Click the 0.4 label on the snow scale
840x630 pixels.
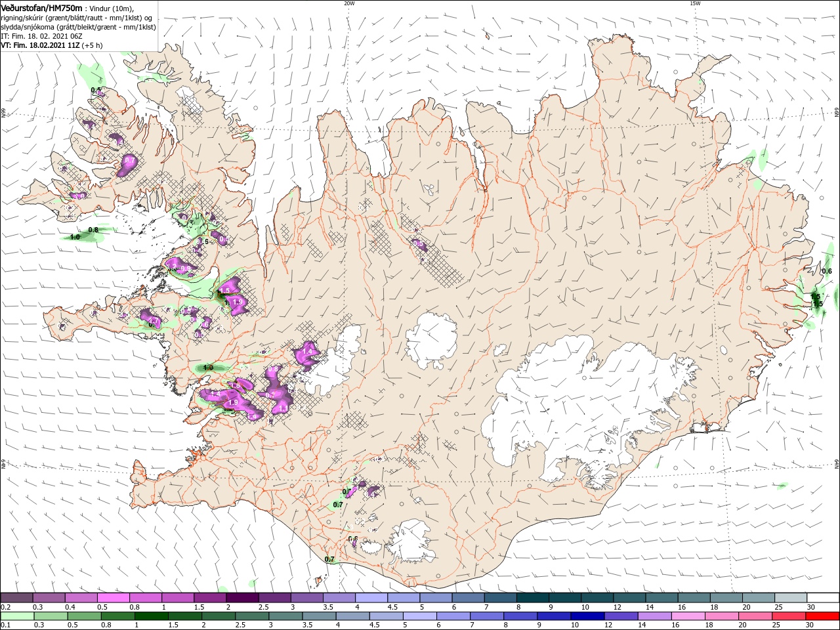pos(70,607)
